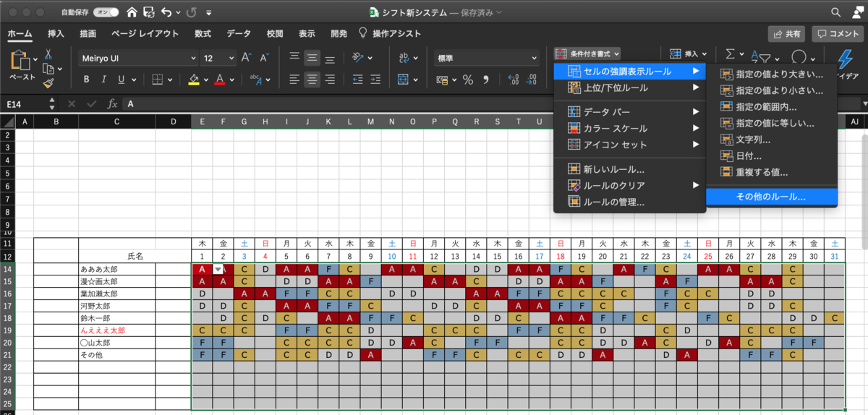This screenshot has width=868, height=415.
Task: Click the コメント comments button
Action: pos(838,33)
